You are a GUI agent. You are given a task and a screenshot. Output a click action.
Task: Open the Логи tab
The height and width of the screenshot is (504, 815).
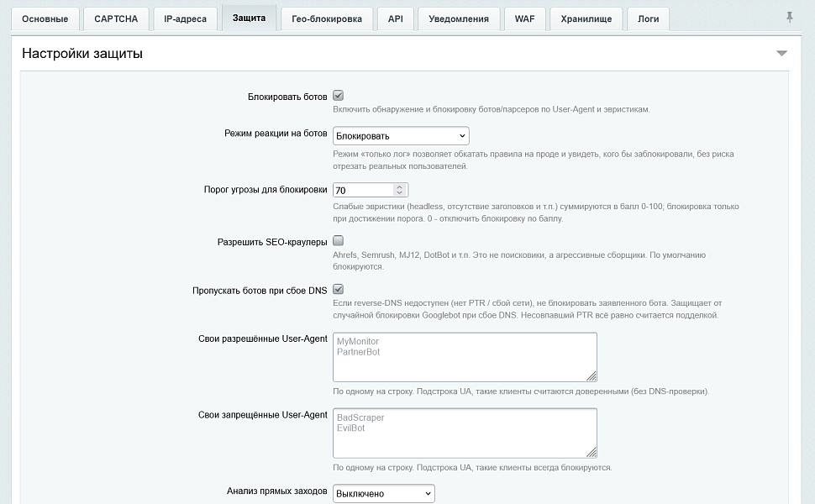point(648,19)
